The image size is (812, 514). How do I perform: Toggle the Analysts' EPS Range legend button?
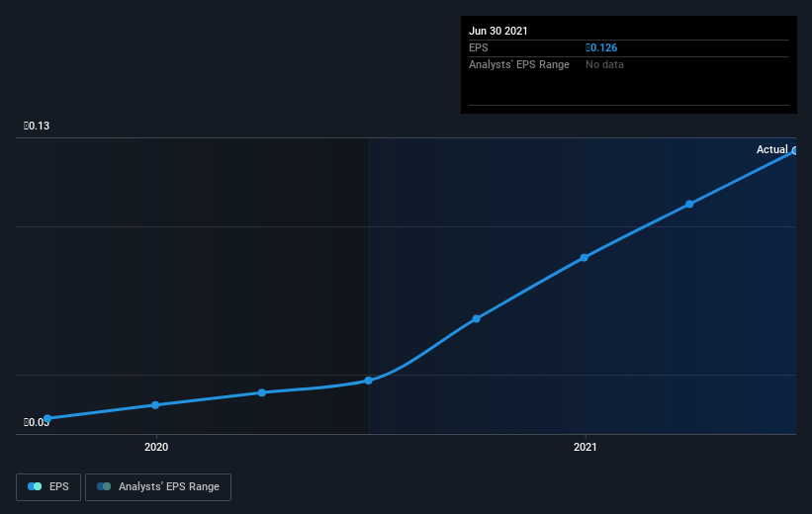point(158,487)
